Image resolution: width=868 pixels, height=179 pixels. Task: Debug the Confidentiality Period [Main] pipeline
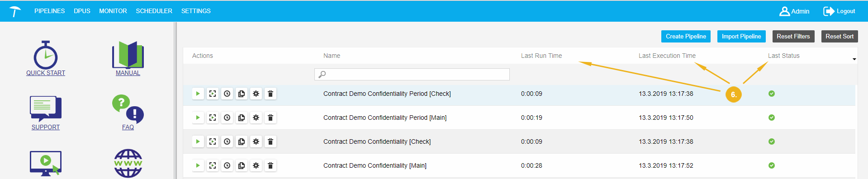[x=213, y=118]
